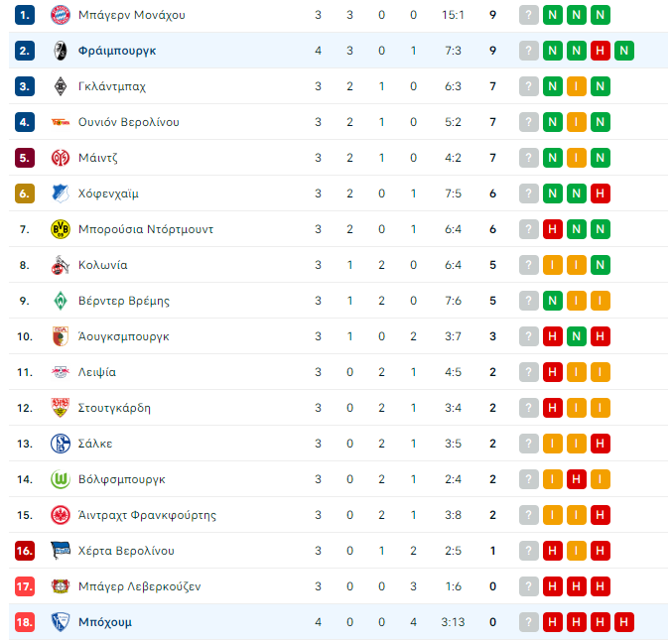This screenshot has height=642, width=672.
Task: Click Hoffenheim's red H form badge
Action: 600,193
